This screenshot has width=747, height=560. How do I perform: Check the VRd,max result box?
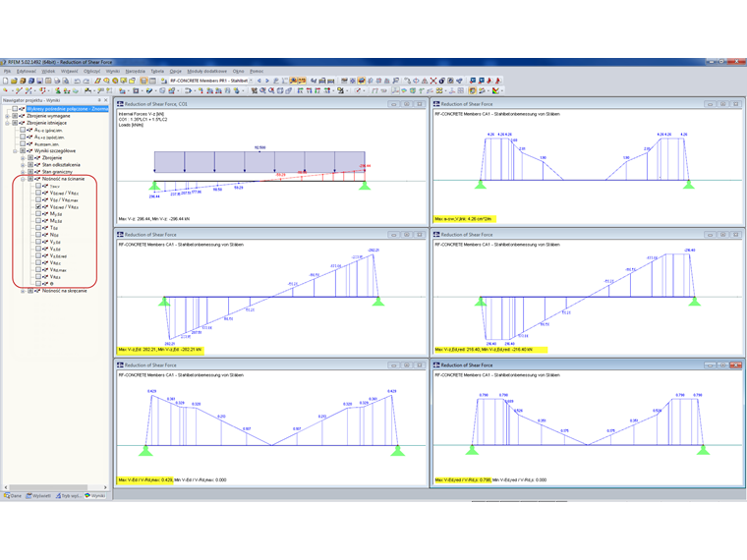pos(38,269)
